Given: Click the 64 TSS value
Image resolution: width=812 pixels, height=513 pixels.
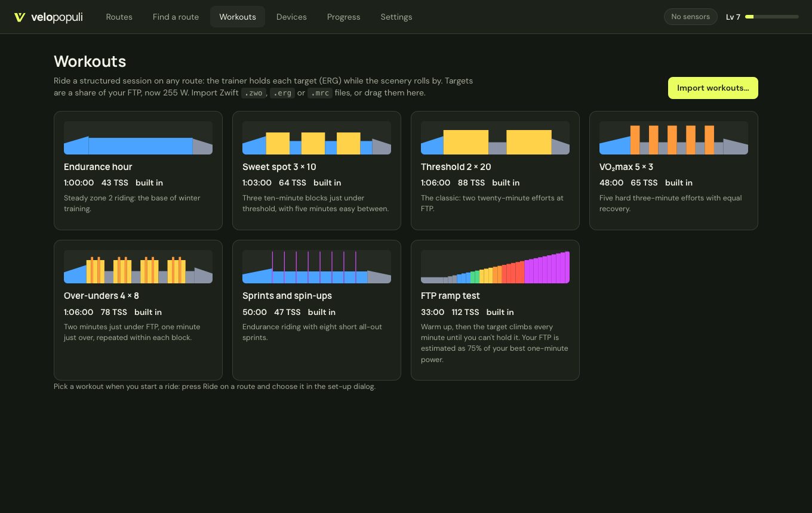Looking at the screenshot, I should tap(293, 183).
